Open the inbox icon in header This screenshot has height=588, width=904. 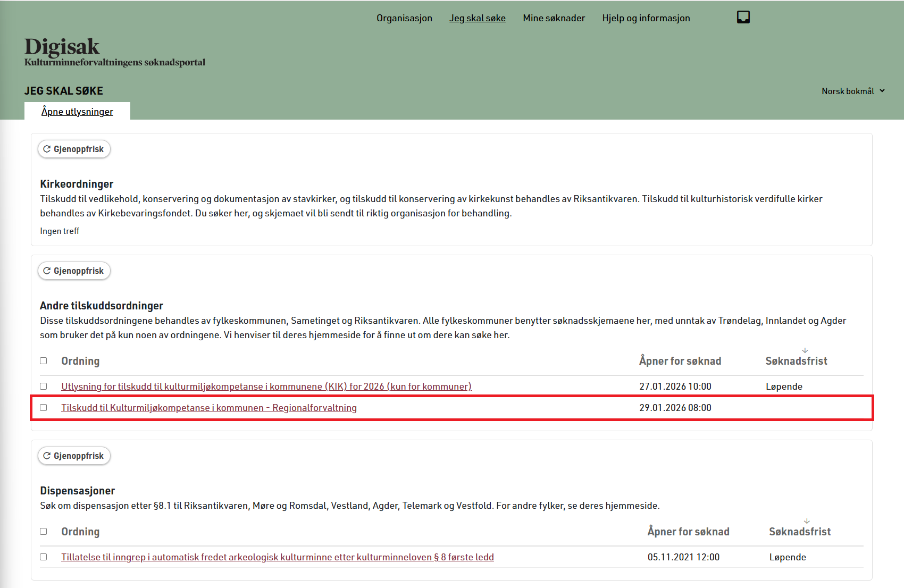pos(743,18)
